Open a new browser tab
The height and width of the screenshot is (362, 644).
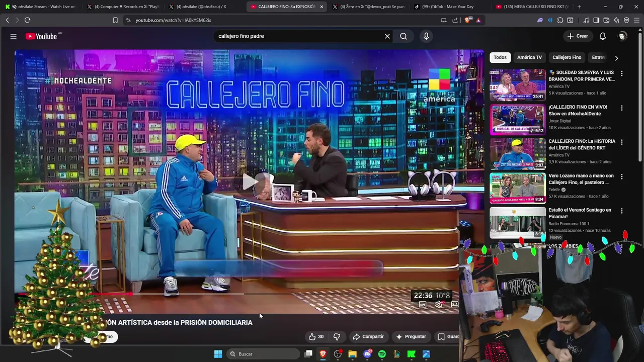tap(579, 7)
